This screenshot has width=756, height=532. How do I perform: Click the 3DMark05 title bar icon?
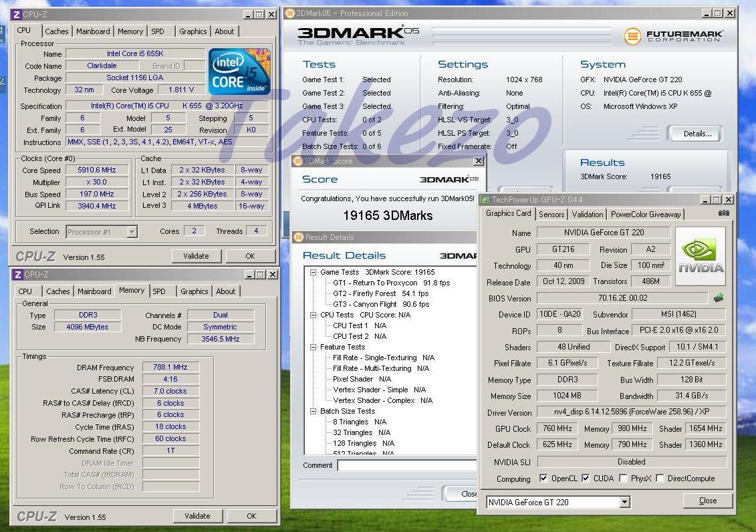click(290, 13)
